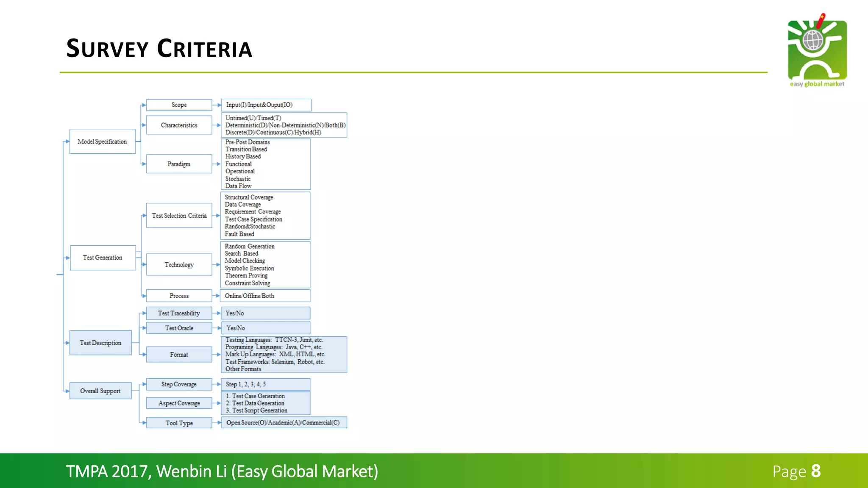Click Open Source/Academic/Commercial box
Screen dimensions: 868x488
point(284,423)
